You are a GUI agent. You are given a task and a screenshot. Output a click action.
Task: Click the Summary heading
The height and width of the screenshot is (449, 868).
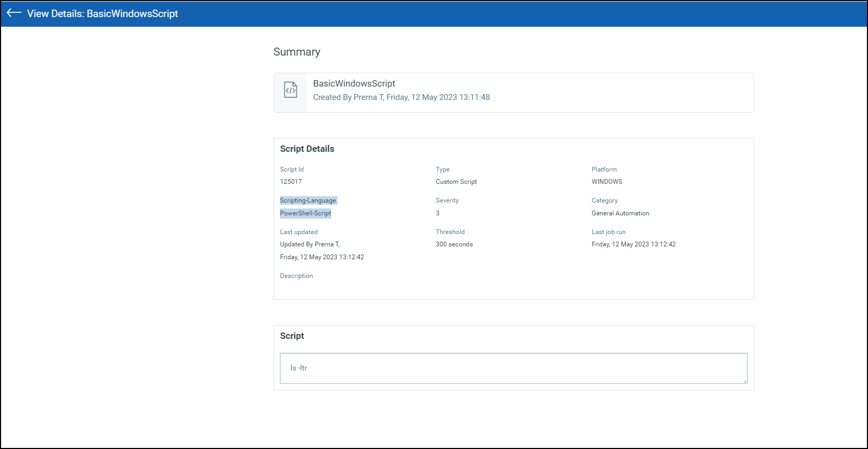pos(297,52)
